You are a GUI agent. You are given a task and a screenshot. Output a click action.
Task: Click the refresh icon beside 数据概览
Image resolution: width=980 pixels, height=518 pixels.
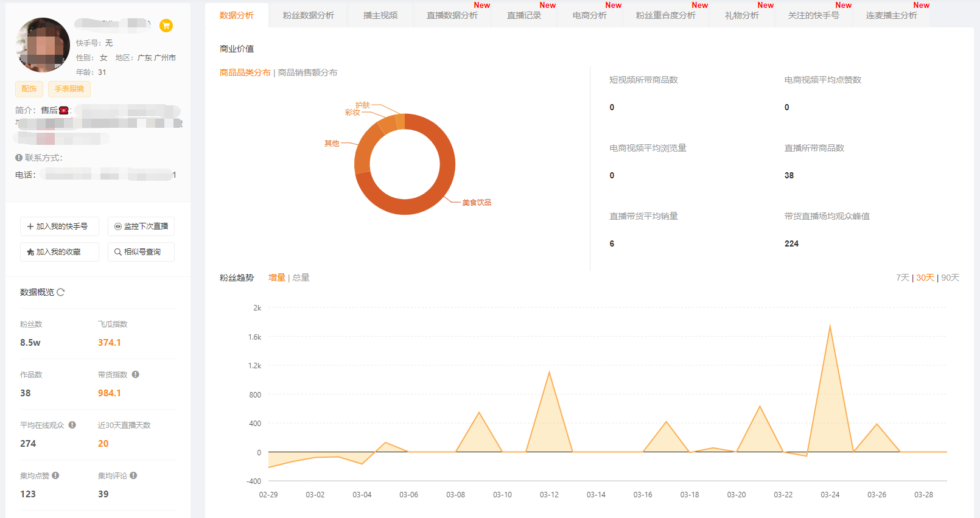(x=61, y=292)
